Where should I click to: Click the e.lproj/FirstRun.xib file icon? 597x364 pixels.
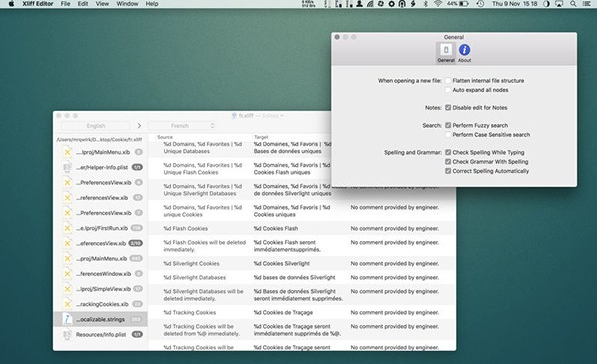pos(67,228)
